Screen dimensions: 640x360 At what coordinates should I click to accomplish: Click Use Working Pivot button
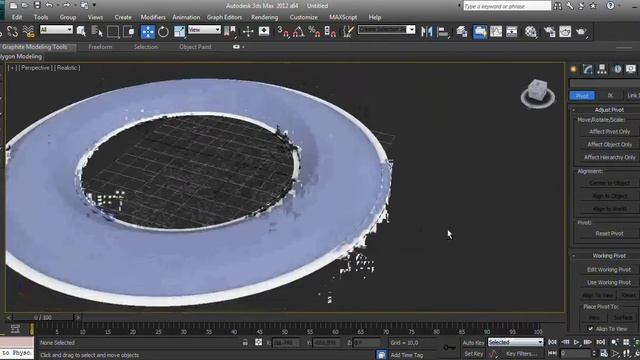click(609, 282)
